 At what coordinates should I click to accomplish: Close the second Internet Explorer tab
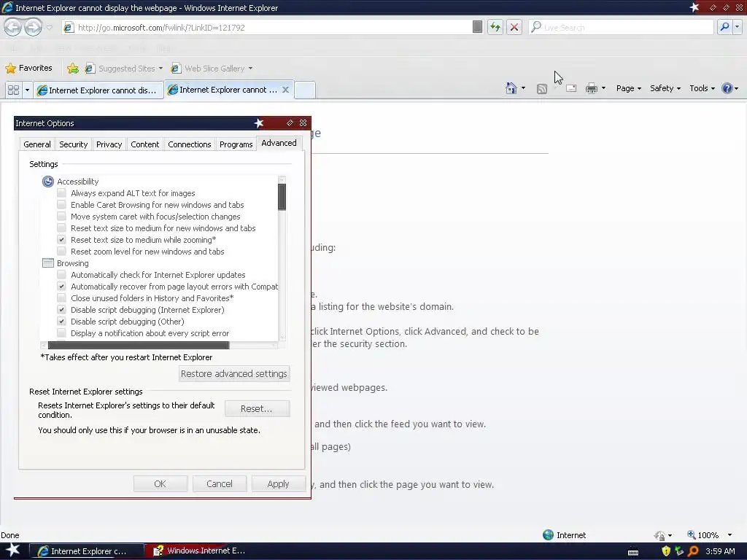[285, 90]
